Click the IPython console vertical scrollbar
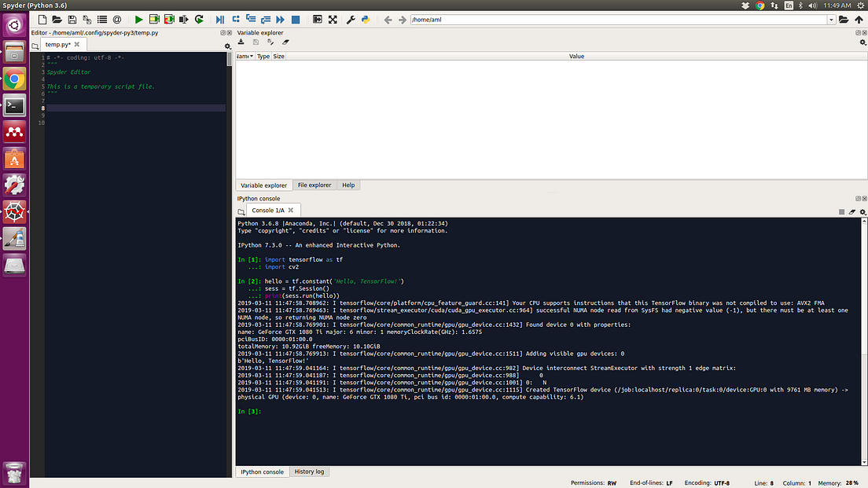The height and width of the screenshot is (488, 868). (x=864, y=341)
